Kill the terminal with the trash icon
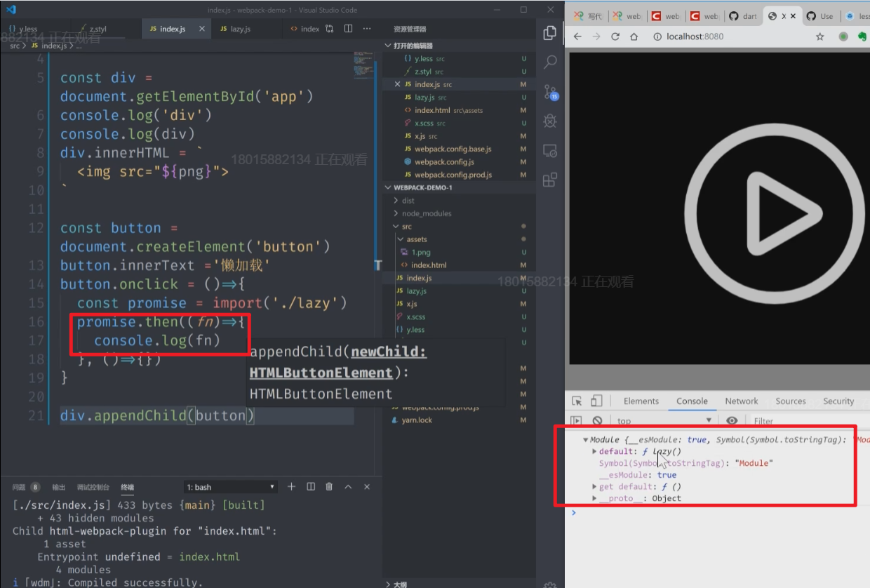 click(329, 486)
